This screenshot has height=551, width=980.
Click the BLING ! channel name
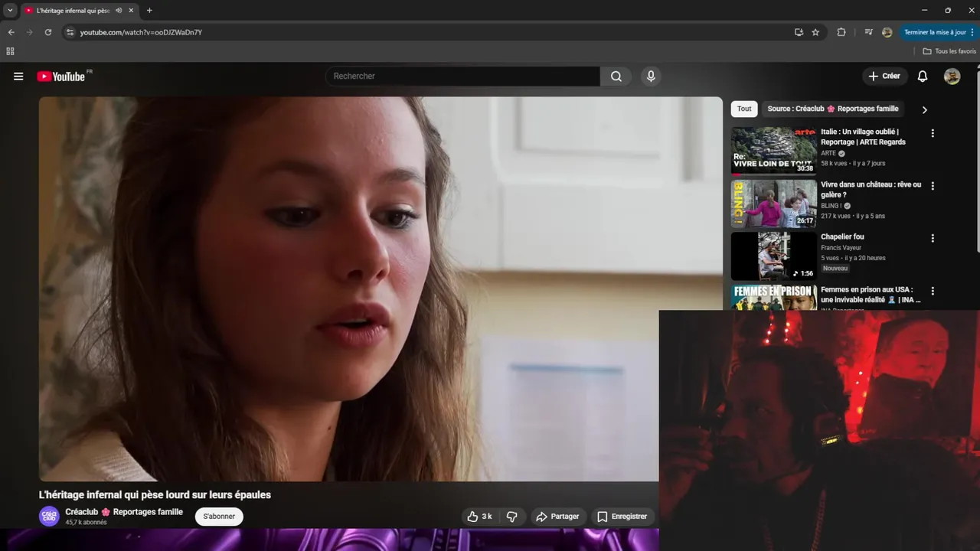tap(831, 206)
